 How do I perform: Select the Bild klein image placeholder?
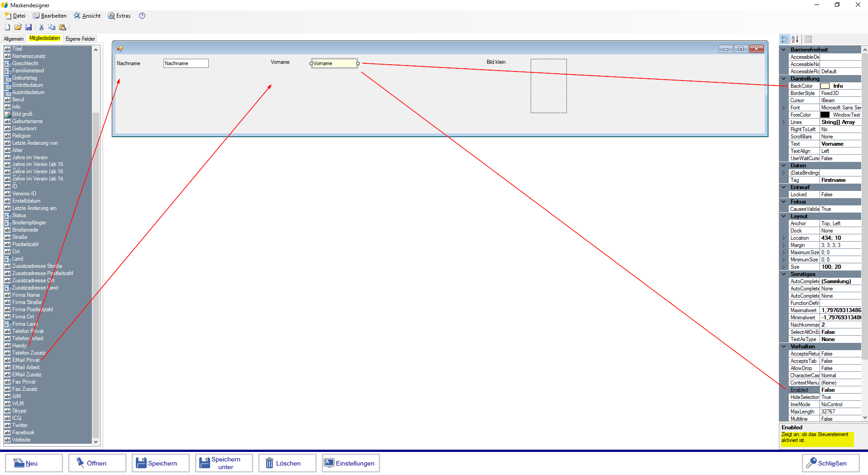[549, 86]
